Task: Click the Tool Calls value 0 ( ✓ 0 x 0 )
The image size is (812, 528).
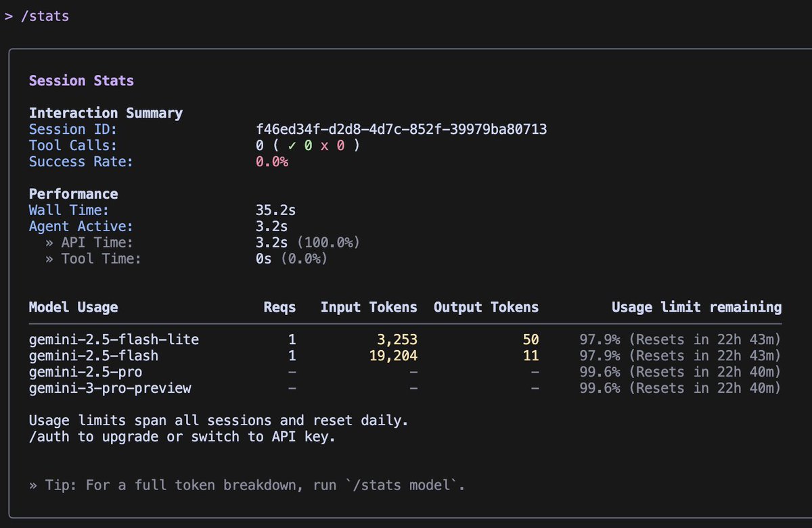Action: [307, 145]
